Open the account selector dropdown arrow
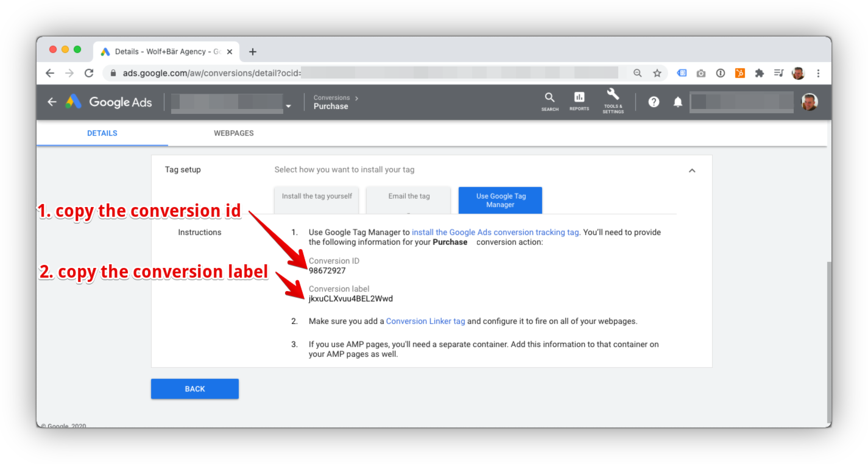This screenshot has width=868, height=464. tap(288, 107)
